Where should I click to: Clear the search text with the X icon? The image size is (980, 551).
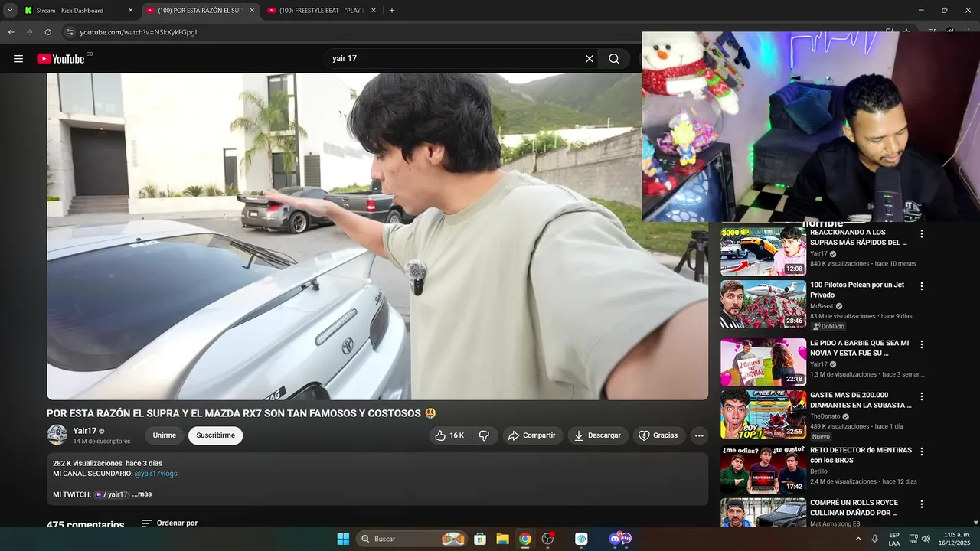pyautogui.click(x=590, y=59)
